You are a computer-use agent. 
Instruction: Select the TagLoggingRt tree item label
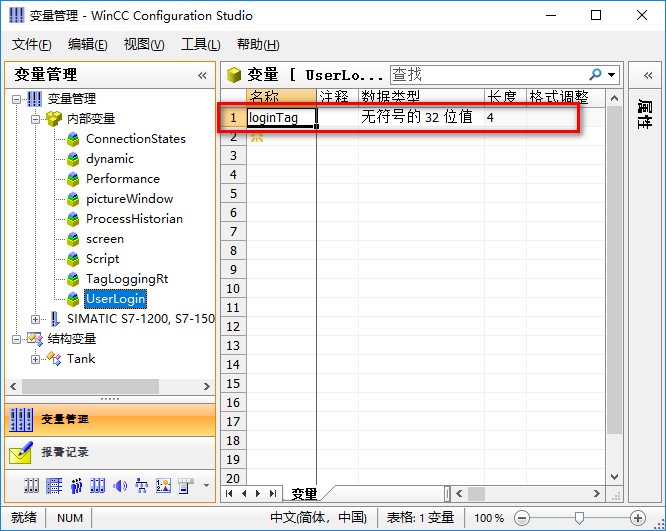click(x=127, y=279)
